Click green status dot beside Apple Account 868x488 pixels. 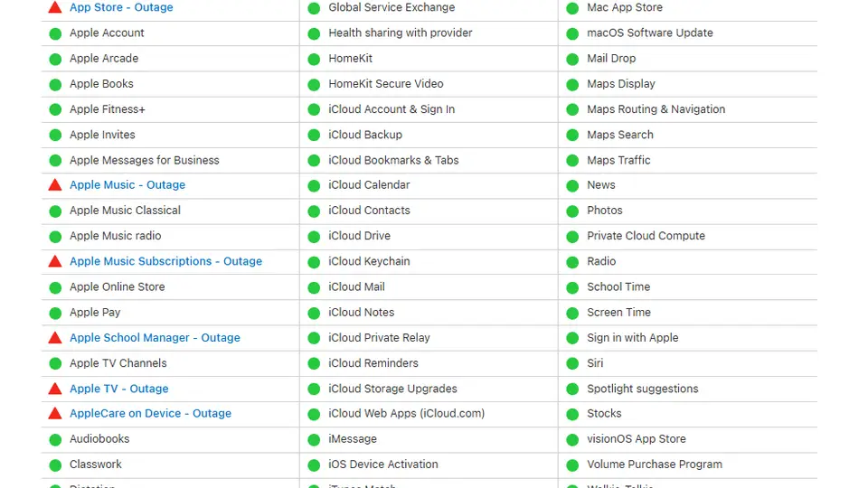[55, 33]
